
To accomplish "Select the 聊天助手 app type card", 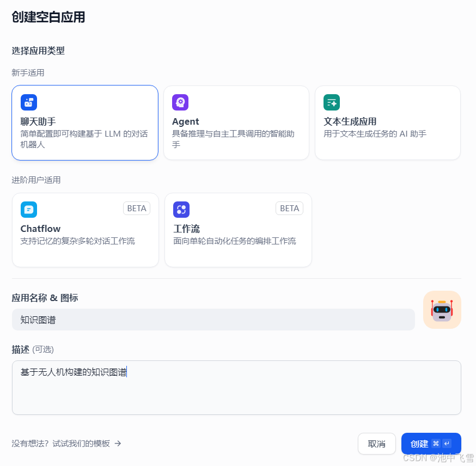I will tap(85, 122).
